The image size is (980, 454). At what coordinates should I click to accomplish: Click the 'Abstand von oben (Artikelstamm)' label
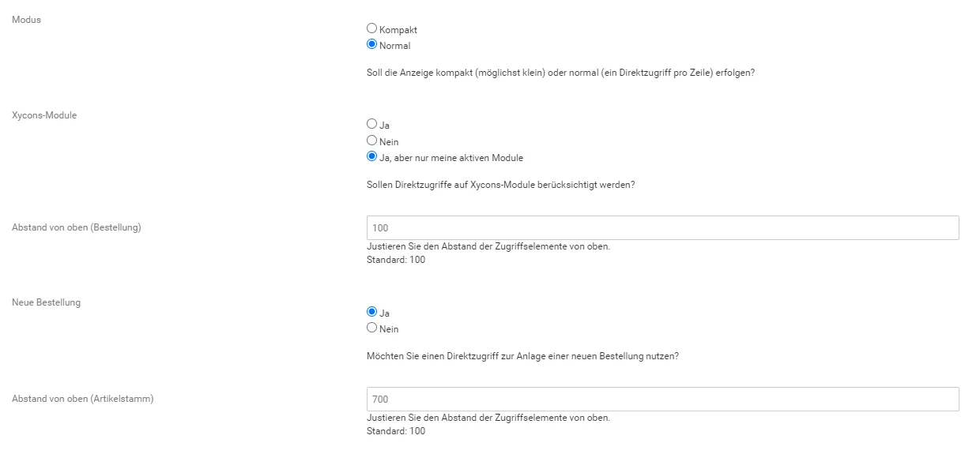tap(83, 399)
